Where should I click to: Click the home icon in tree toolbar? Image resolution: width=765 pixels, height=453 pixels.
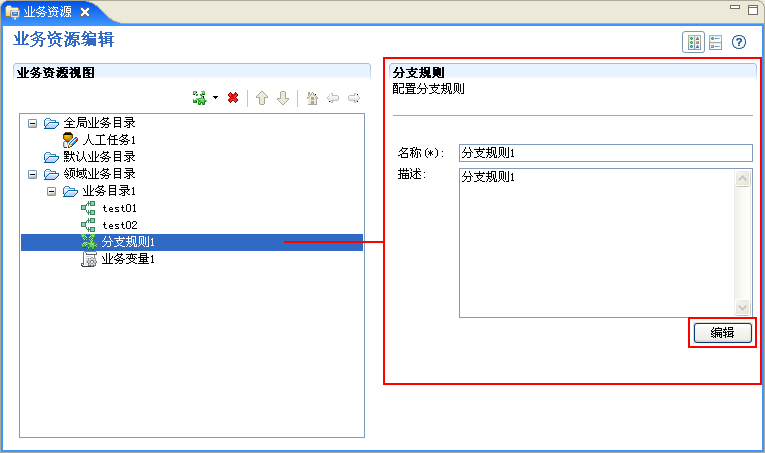point(312,98)
